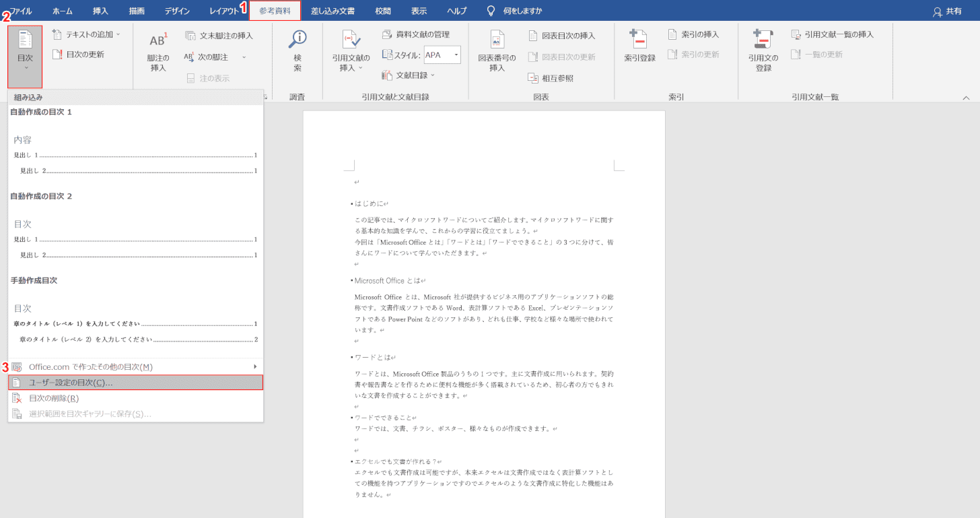Collapse the ribbon with the chevron

[x=966, y=98]
